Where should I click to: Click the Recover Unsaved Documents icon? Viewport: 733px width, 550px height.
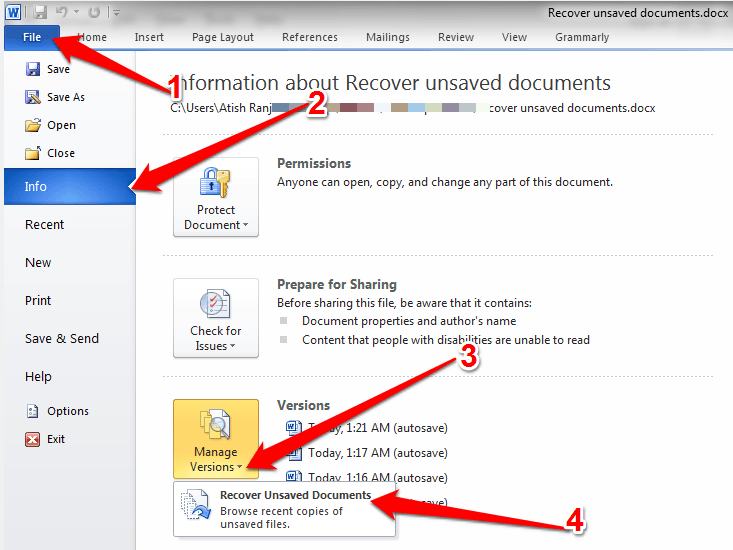(x=195, y=504)
